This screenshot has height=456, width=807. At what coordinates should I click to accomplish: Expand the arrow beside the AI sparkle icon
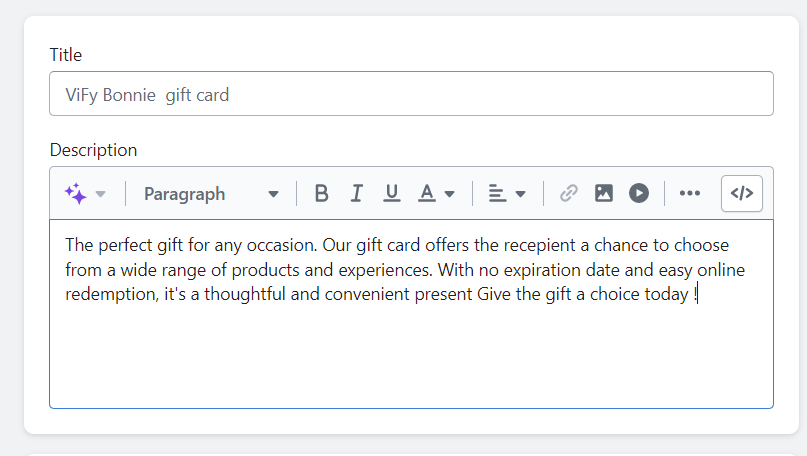tap(100, 194)
